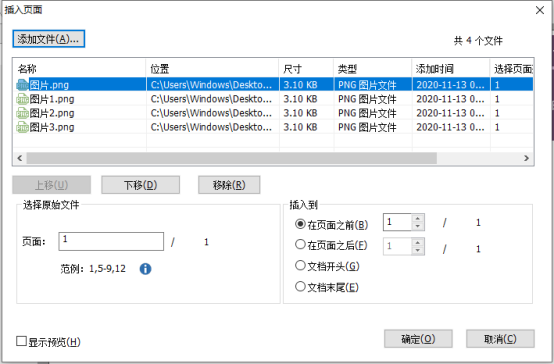Increase the 在页面之后 page number spinner

(x=418, y=242)
